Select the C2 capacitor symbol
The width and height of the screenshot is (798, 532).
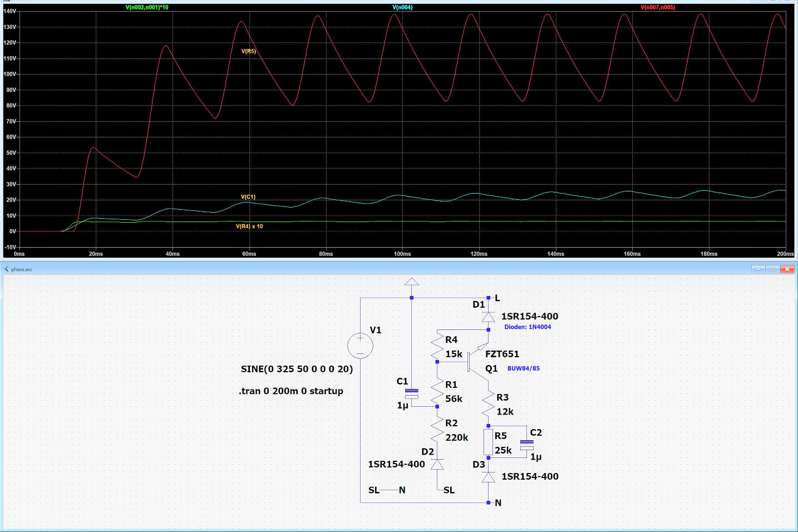526,445
